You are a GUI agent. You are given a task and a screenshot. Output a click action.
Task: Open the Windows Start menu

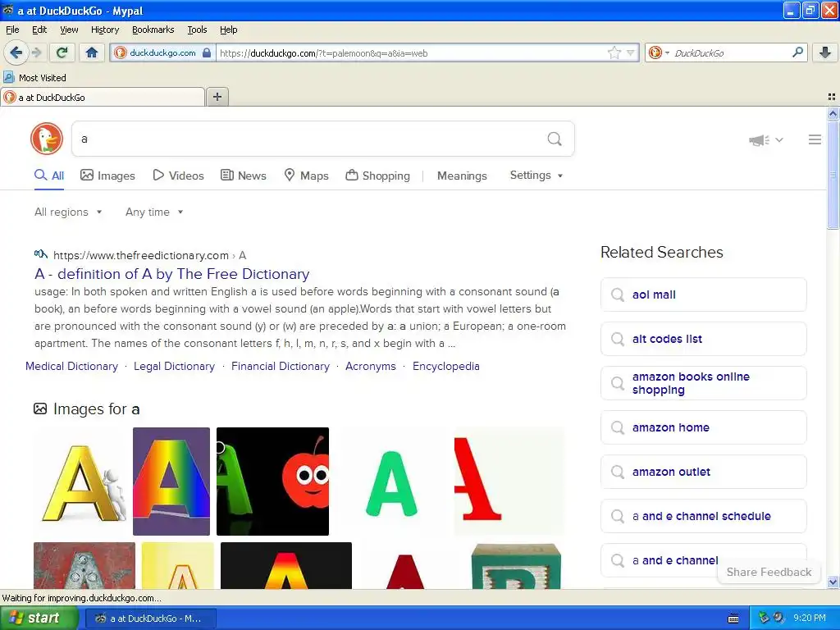(39, 619)
